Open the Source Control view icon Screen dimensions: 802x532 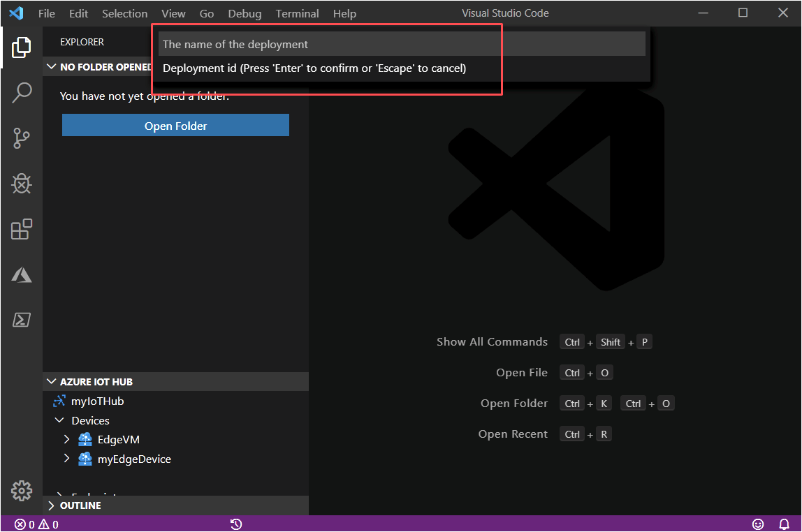(x=21, y=138)
